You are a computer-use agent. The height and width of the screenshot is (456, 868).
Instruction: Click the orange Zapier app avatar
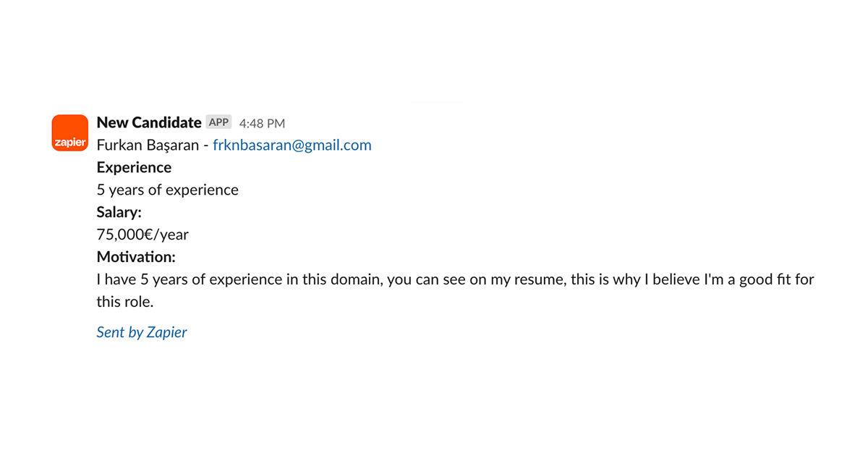click(70, 132)
